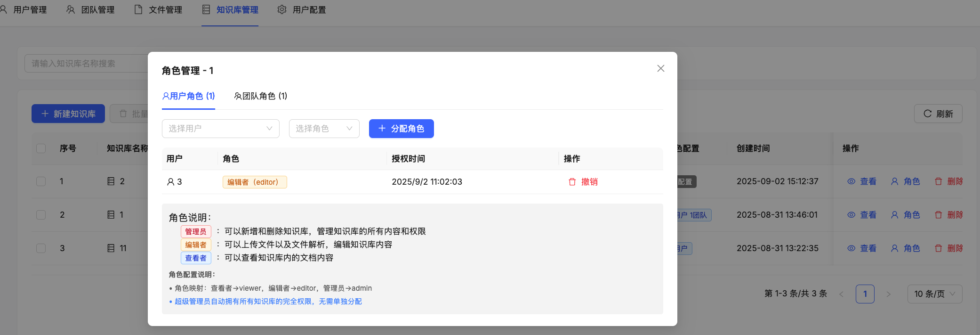Click the eye icon for 2025-09-02 row
This screenshot has width=980, height=335.
[x=851, y=181]
